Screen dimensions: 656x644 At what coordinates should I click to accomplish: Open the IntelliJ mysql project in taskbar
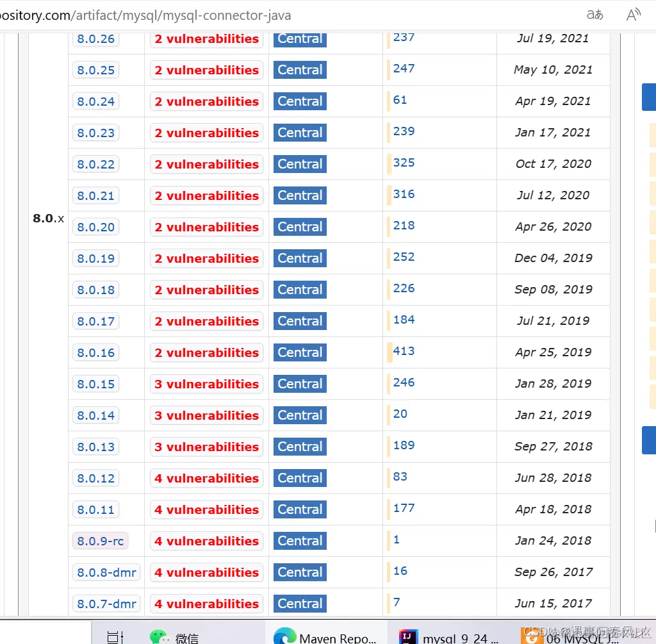click(448, 637)
